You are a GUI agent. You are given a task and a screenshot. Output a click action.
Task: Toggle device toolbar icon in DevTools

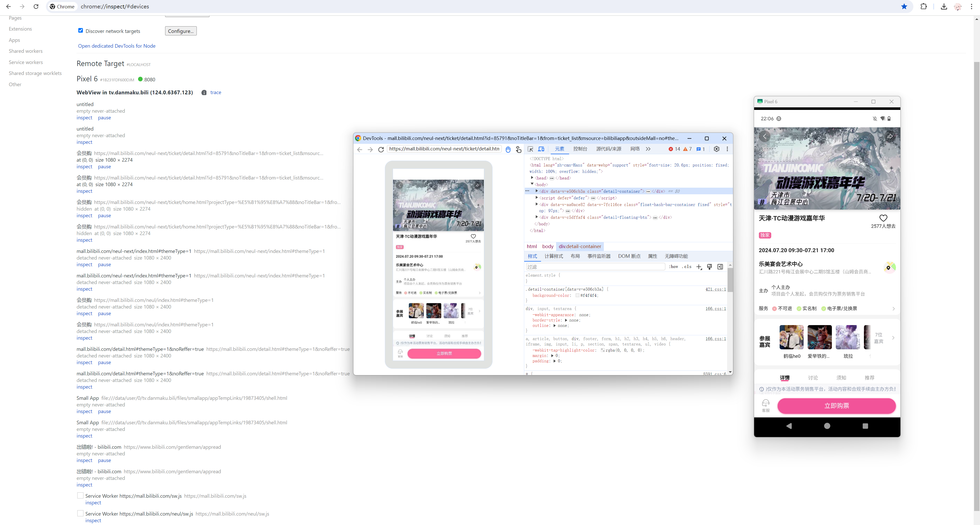541,149
